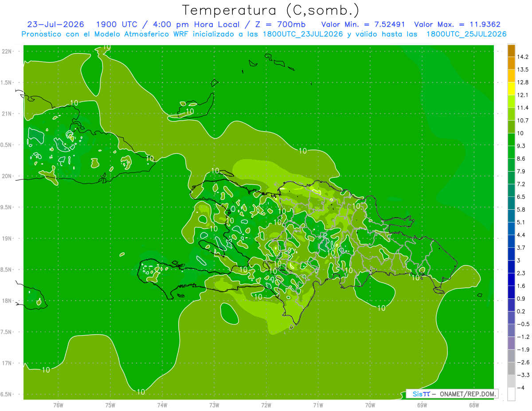Click the '9.5N' latitude axis label

[7, 207]
